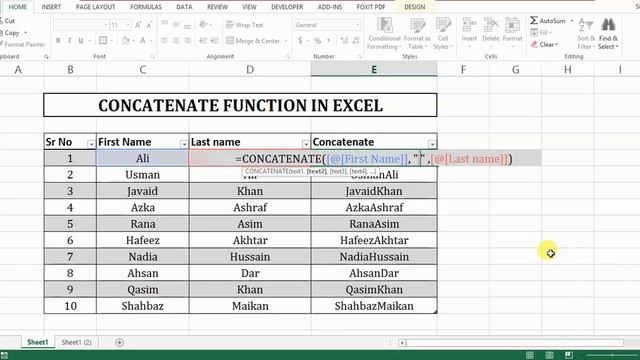Apply percent style

pyautogui.click(x=317, y=40)
